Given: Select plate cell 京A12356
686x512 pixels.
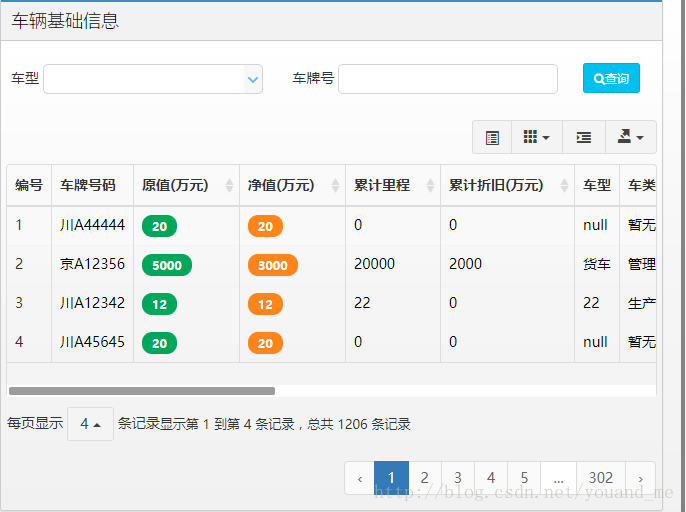Looking at the screenshot, I should (92, 264).
